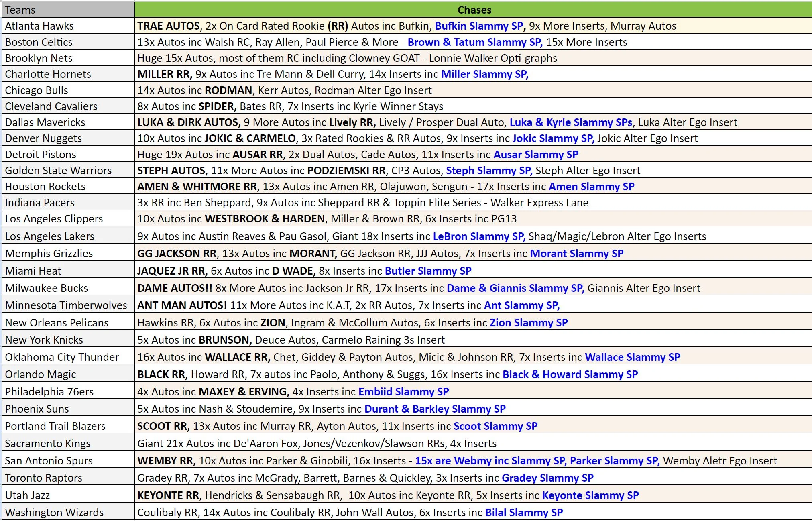Click the Houston Rockets team cell
Image resolution: width=812 pixels, height=521 pixels.
pos(68,186)
